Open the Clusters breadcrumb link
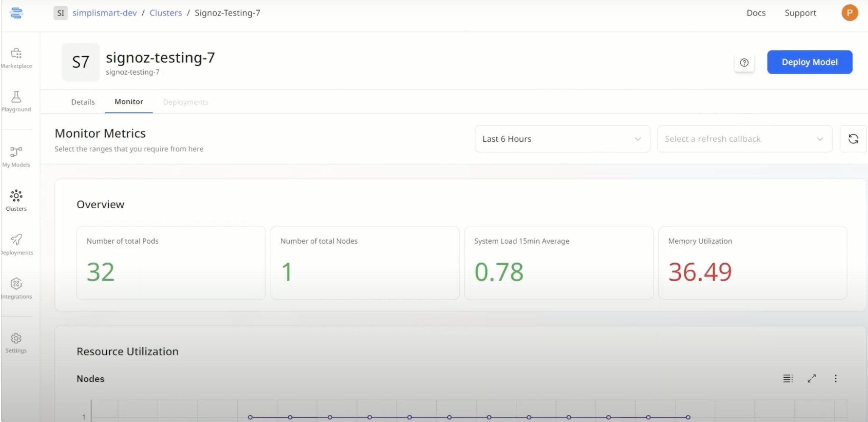868x422 pixels. pyautogui.click(x=165, y=13)
